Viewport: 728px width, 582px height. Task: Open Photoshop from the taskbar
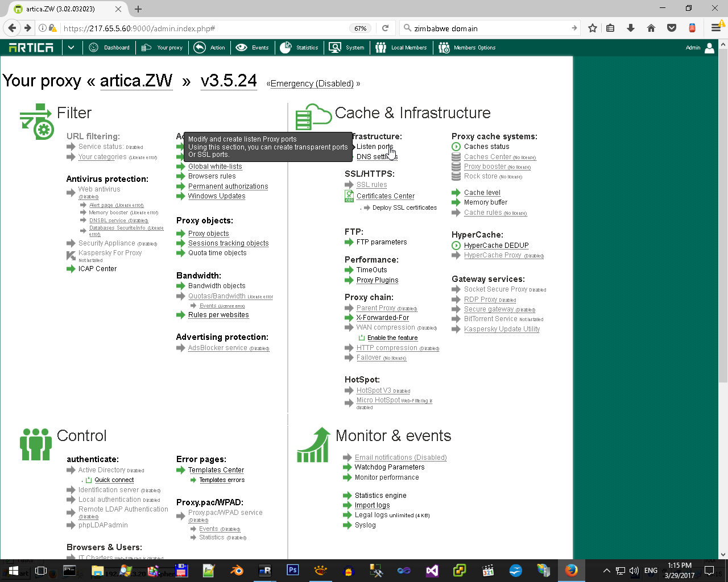pos(293,570)
